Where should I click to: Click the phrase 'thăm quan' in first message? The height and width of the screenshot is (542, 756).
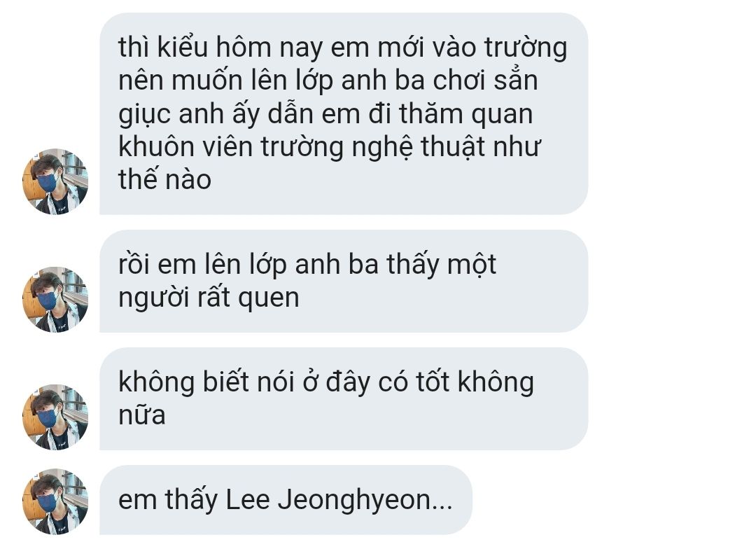pos(465,114)
